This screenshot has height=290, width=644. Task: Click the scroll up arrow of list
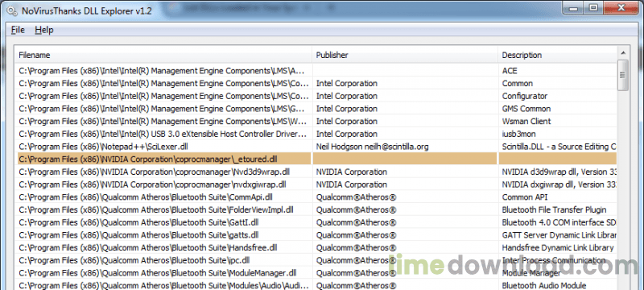623,52
